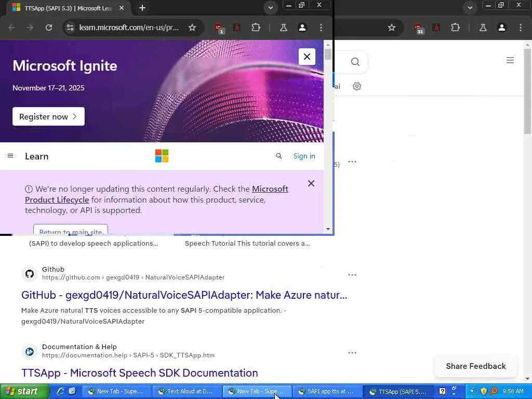532x399 pixels.
Task: Open uBlock extension showing badge 31
Action: [418, 28]
